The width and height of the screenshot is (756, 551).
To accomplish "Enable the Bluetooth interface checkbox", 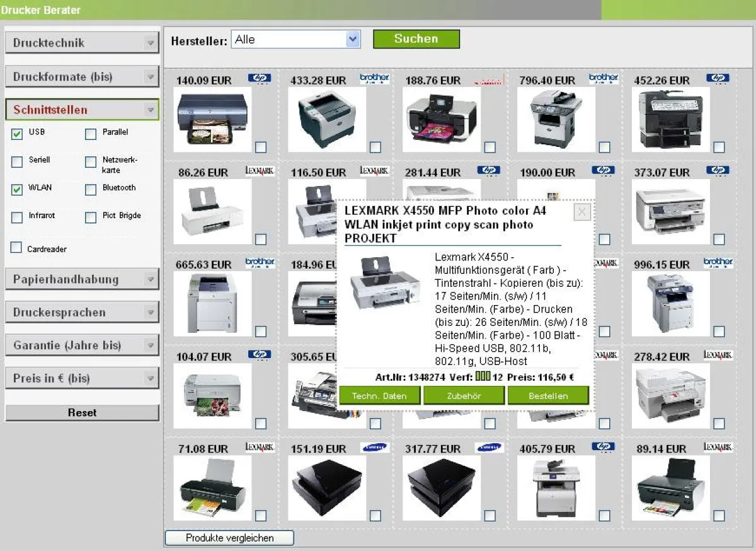I will click(91, 189).
